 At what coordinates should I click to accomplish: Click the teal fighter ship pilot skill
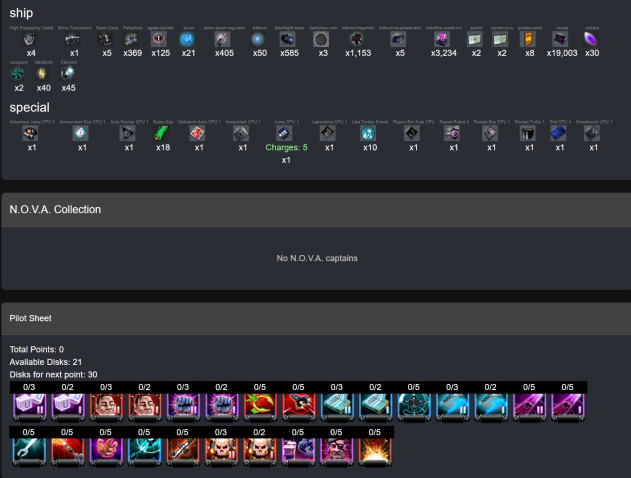[x=414, y=407]
